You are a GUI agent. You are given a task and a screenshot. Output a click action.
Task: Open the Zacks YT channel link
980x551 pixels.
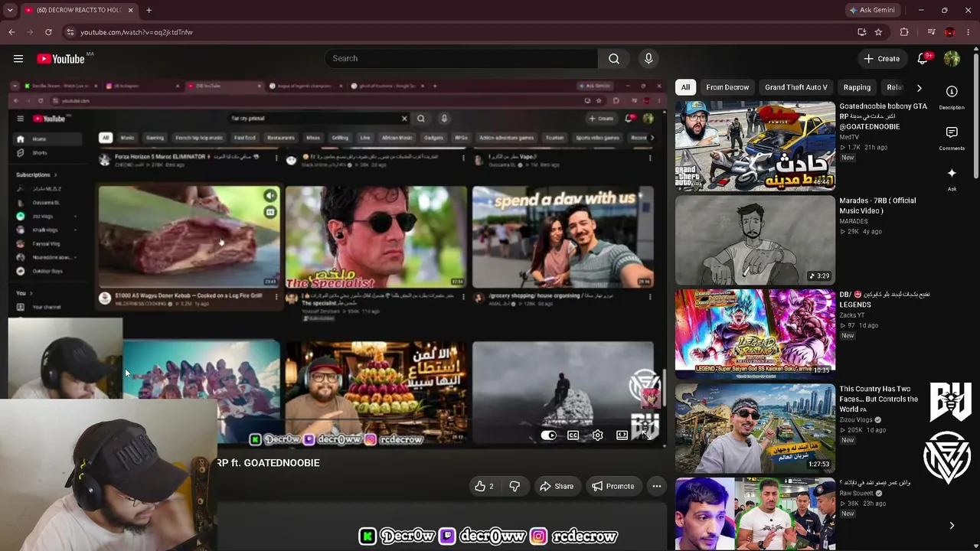click(851, 315)
